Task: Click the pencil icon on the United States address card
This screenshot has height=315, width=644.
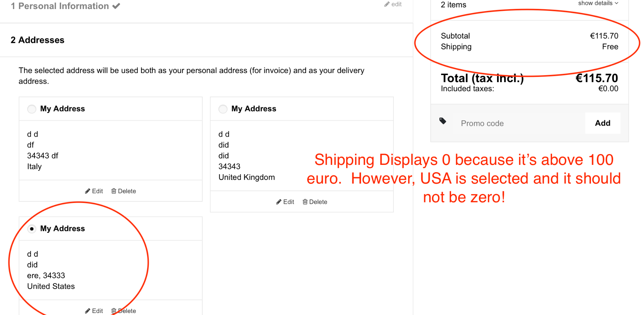Action: click(88, 311)
